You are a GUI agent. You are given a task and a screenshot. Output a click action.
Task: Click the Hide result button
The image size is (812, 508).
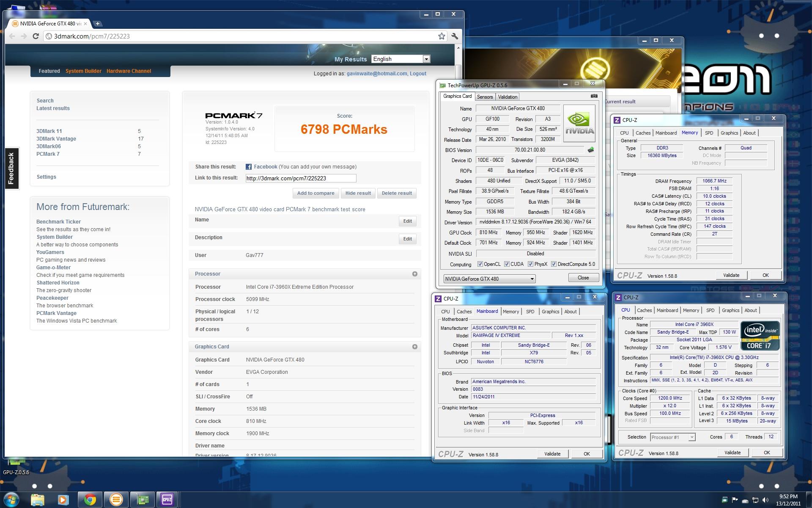pyautogui.click(x=358, y=193)
